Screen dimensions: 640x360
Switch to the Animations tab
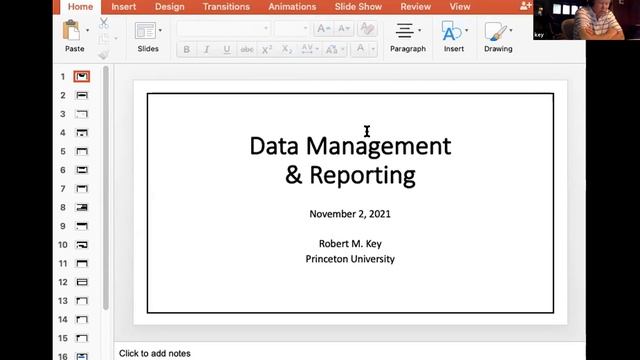tap(292, 7)
